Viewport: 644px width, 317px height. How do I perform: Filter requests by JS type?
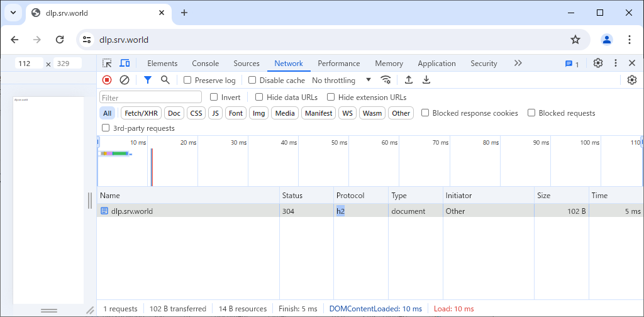click(x=216, y=113)
